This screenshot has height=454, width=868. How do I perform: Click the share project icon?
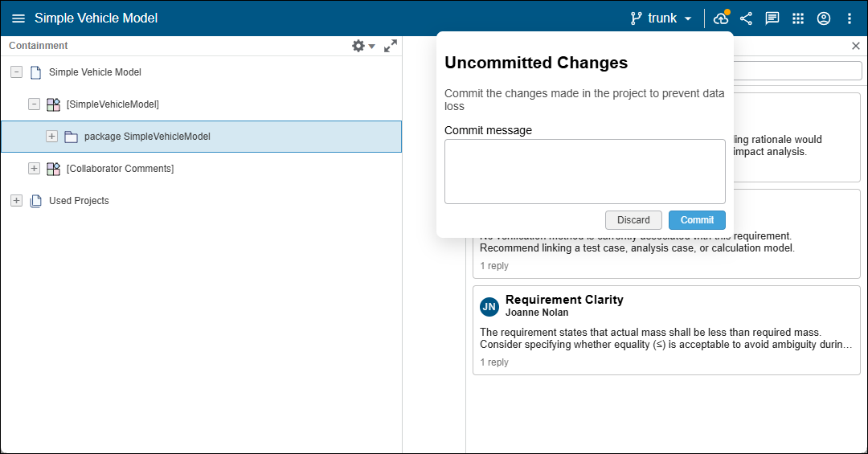pyautogui.click(x=746, y=18)
